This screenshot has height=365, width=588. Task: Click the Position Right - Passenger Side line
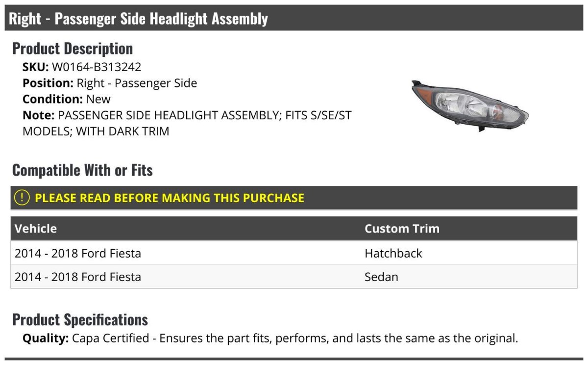[110, 83]
